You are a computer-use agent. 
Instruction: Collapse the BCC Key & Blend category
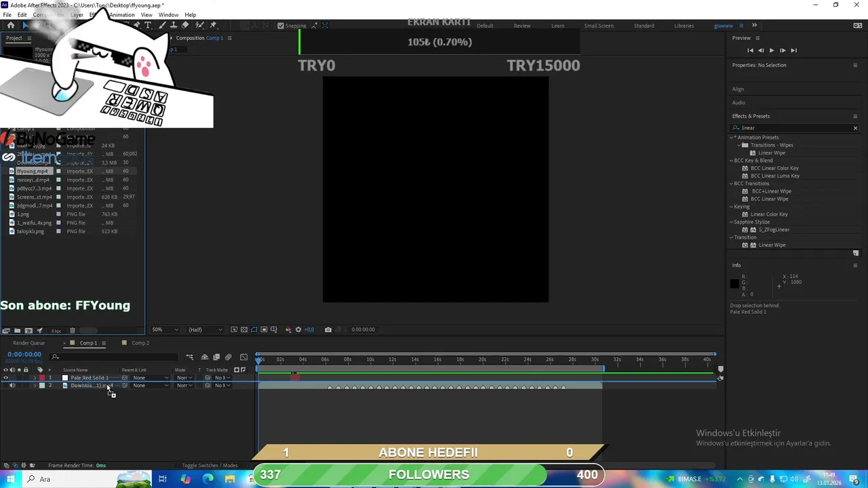pos(732,161)
